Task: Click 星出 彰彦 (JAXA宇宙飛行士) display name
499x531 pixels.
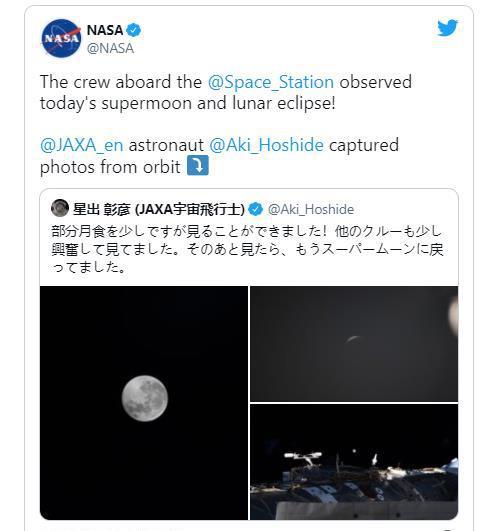Action: 159,209
